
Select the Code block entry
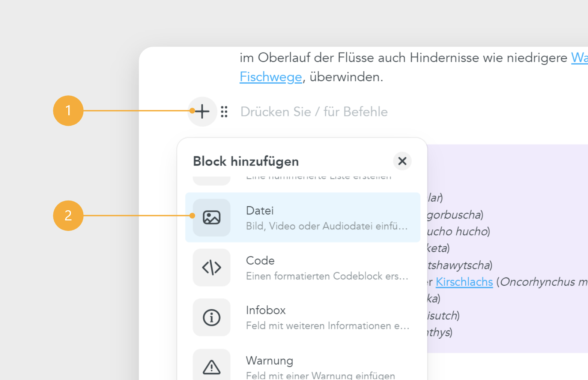303,267
